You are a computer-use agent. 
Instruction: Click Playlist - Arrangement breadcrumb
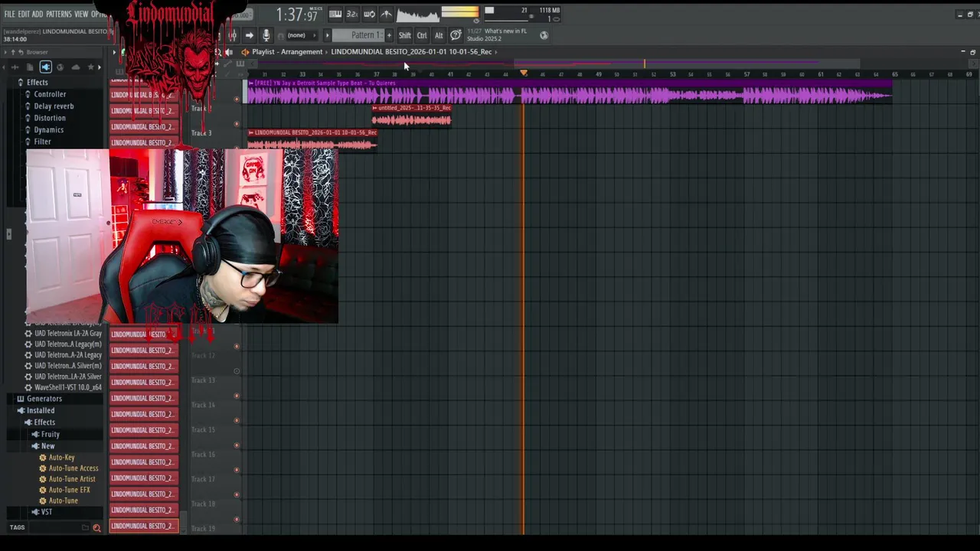[287, 52]
